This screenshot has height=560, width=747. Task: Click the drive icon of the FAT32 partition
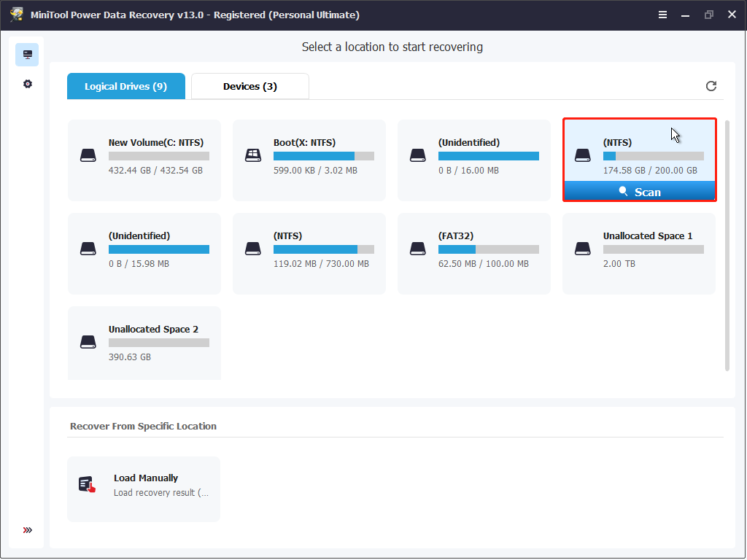click(x=418, y=249)
